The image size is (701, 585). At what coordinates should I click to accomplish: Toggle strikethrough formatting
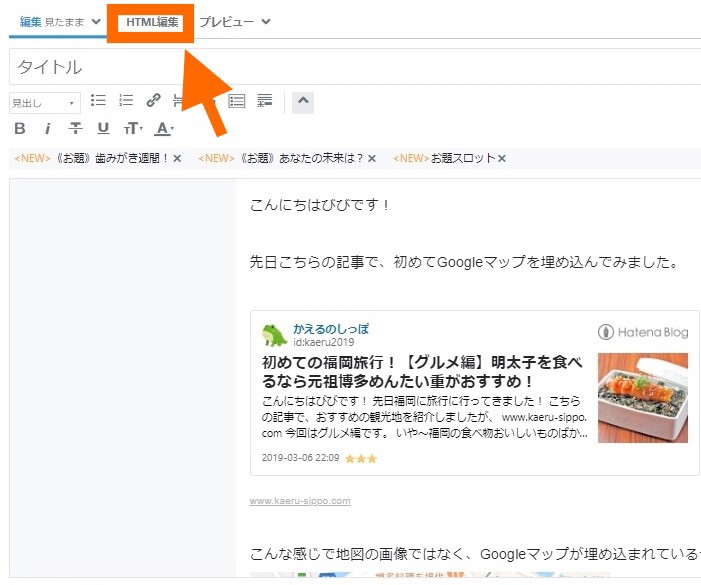75,129
